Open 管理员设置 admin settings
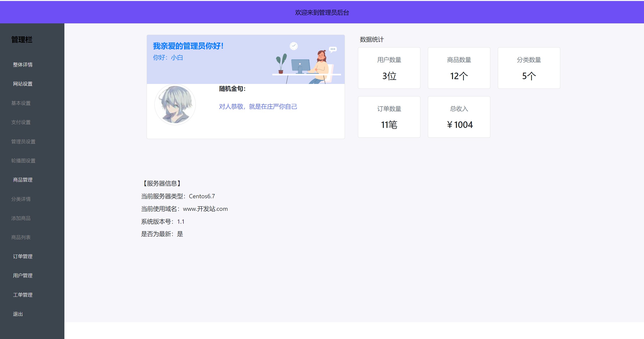The height and width of the screenshot is (339, 644). coord(24,141)
